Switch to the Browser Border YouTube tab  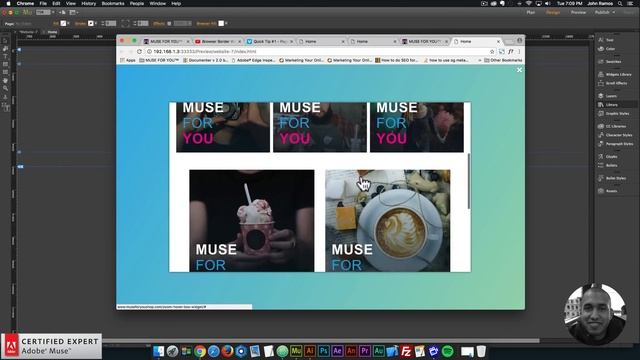pos(218,42)
